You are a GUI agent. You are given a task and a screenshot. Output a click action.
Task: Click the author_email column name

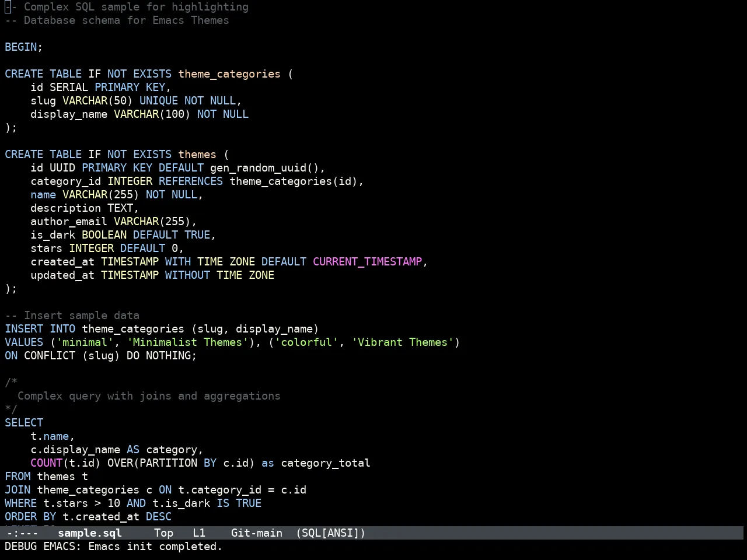click(69, 222)
